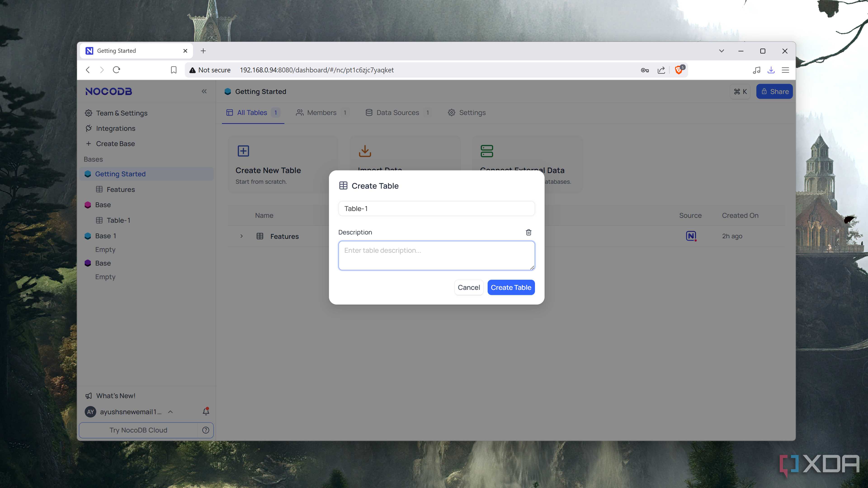868x488 pixels.
Task: Click the Brave Shields lion icon
Action: tap(679, 70)
